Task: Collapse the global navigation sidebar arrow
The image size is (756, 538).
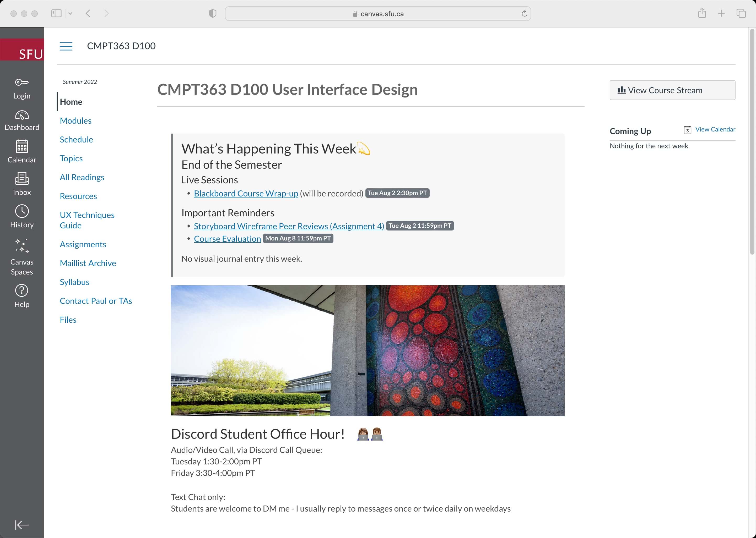Action: (22, 525)
